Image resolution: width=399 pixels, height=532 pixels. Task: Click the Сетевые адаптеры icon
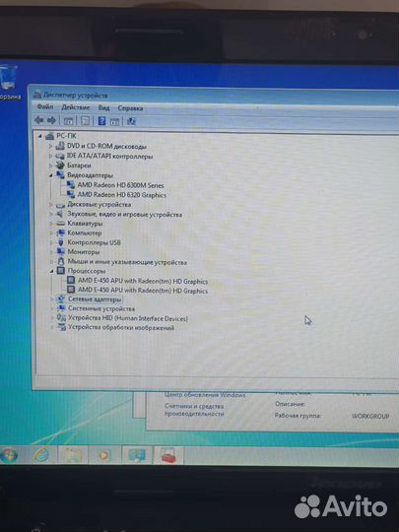tap(61, 299)
